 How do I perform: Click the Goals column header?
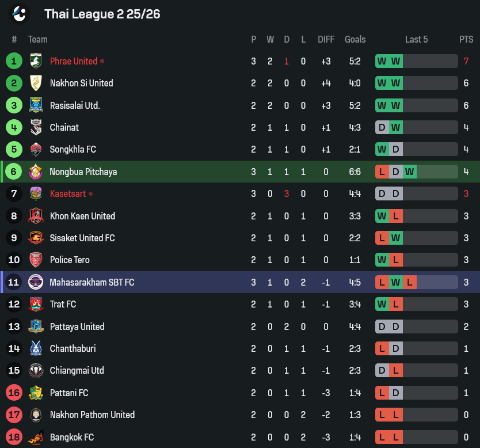(x=355, y=40)
